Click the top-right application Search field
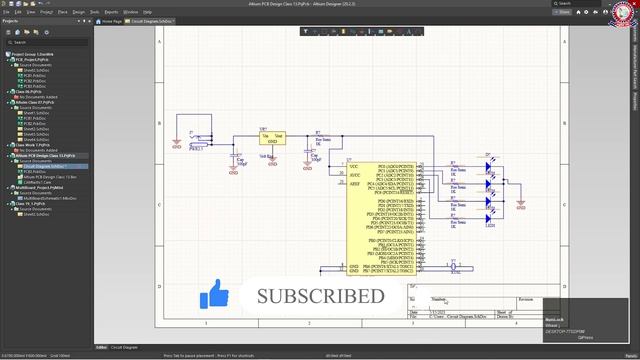This screenshot has height=360, width=640. pyautogui.click(x=576, y=4)
